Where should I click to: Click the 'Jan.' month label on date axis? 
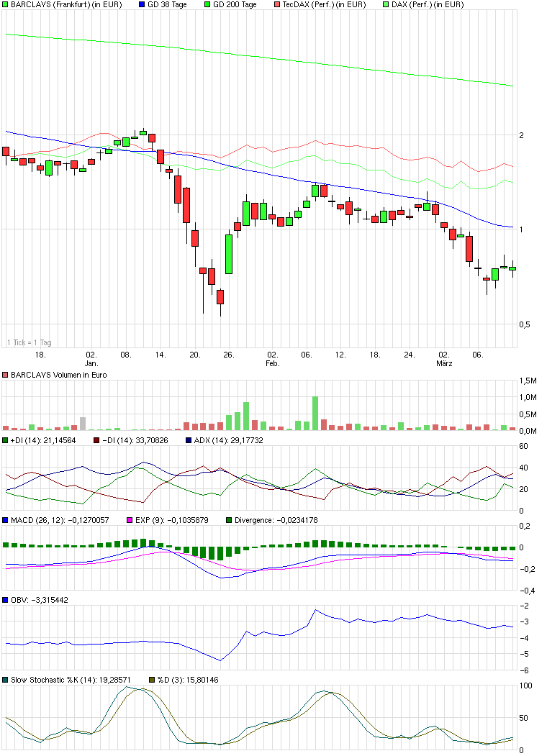click(91, 364)
